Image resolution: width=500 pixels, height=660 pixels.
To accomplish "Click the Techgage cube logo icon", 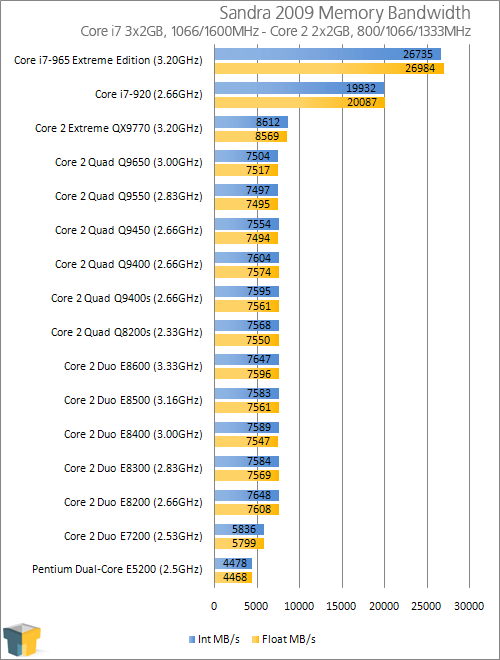I will [22, 639].
